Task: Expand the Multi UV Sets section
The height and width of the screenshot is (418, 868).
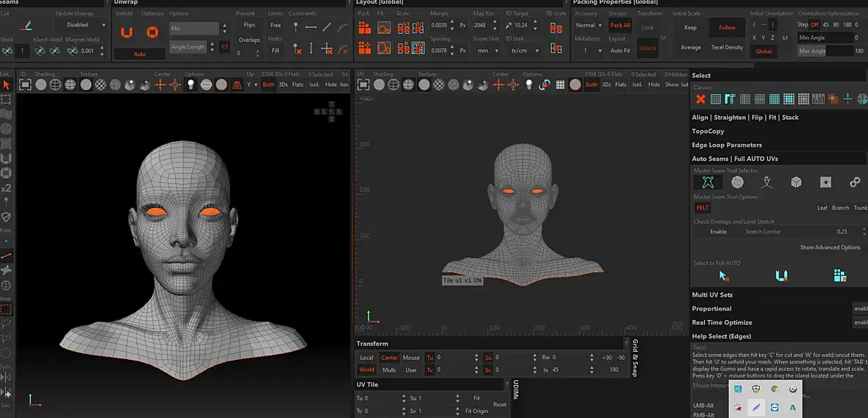Action: tap(712, 294)
